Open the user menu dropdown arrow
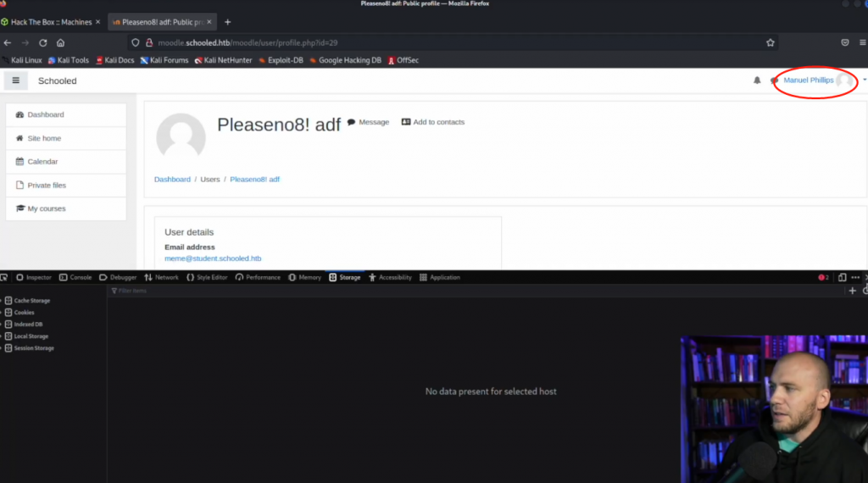 click(x=864, y=80)
